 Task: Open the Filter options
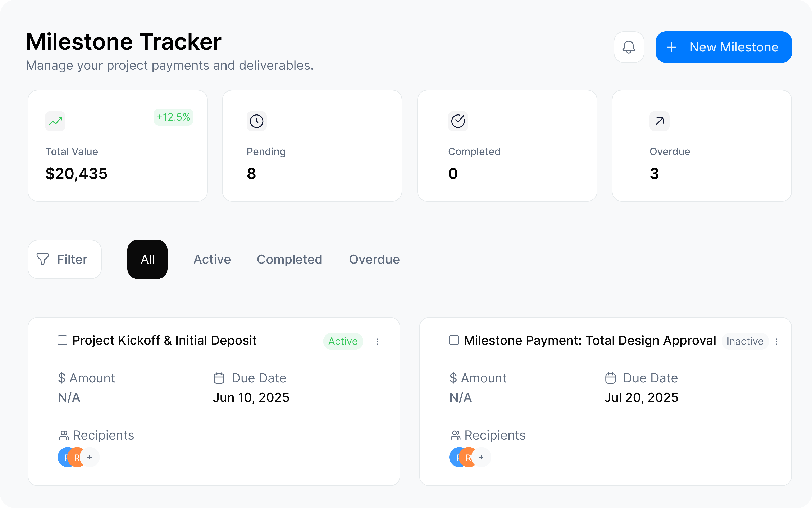point(64,259)
